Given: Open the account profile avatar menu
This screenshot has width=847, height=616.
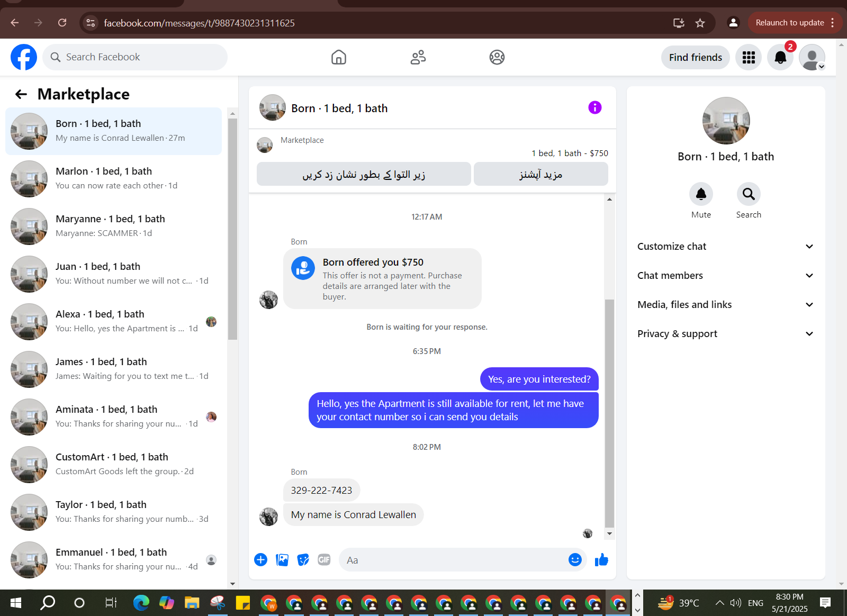Looking at the screenshot, I should click(x=812, y=57).
